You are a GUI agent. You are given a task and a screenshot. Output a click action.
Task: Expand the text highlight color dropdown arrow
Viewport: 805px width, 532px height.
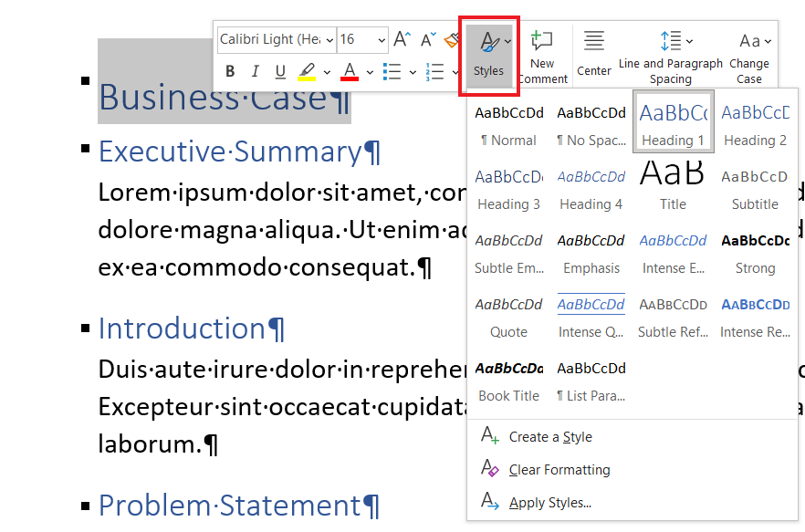tap(327, 71)
